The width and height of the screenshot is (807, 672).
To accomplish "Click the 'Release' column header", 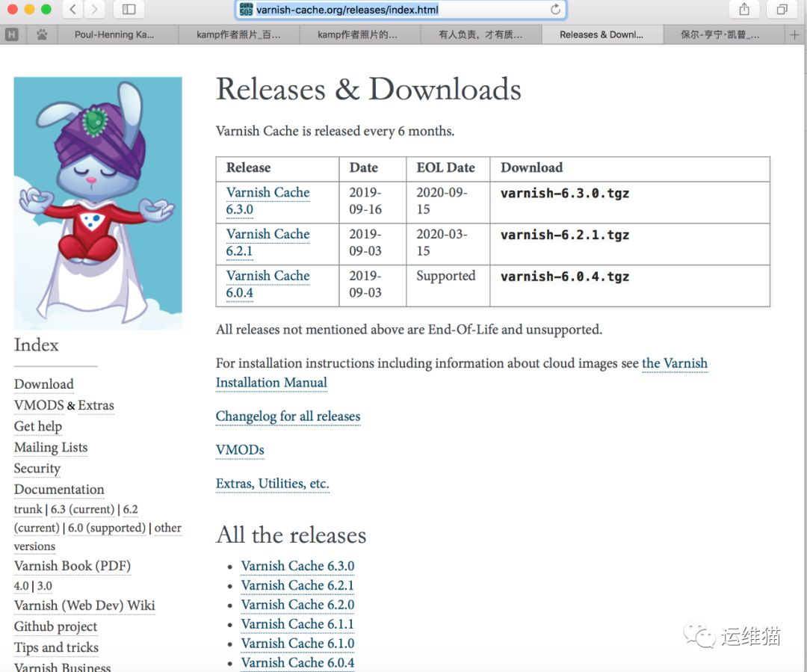I will (x=248, y=168).
